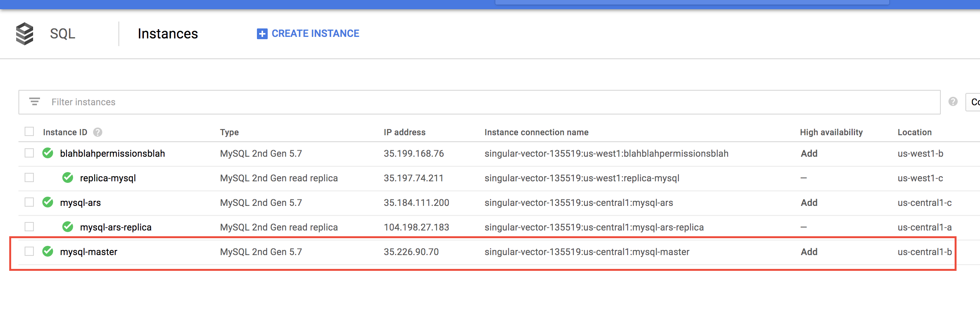Click the High availability column header
980x315 pixels.
[832, 132]
